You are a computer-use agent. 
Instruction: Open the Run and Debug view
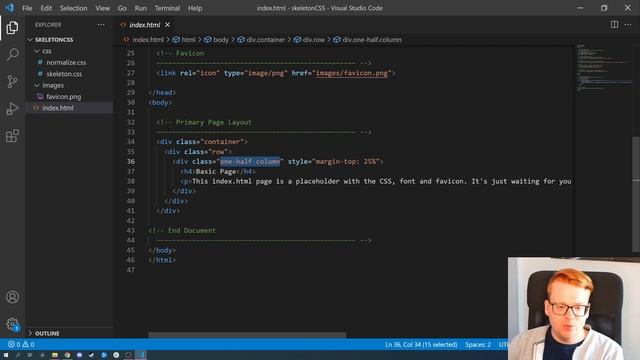[12, 109]
